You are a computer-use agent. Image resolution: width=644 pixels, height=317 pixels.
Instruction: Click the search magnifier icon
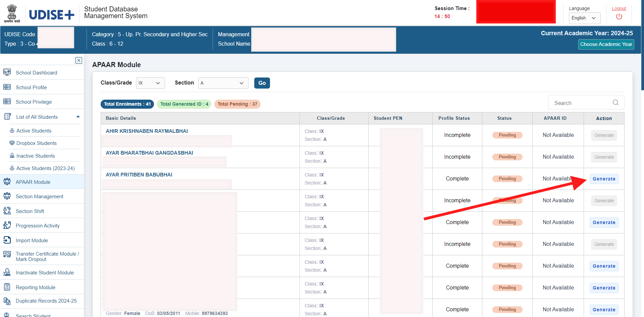[x=615, y=103]
